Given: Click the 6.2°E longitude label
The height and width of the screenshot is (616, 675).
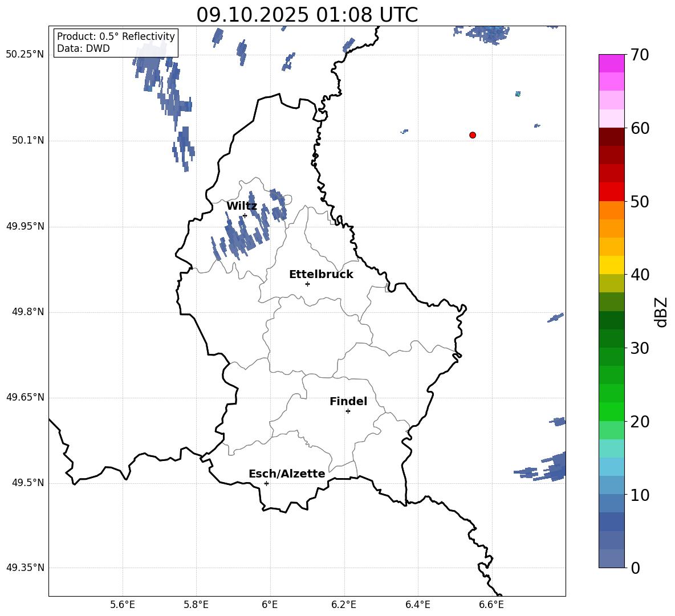Looking at the screenshot, I should click(x=344, y=605).
